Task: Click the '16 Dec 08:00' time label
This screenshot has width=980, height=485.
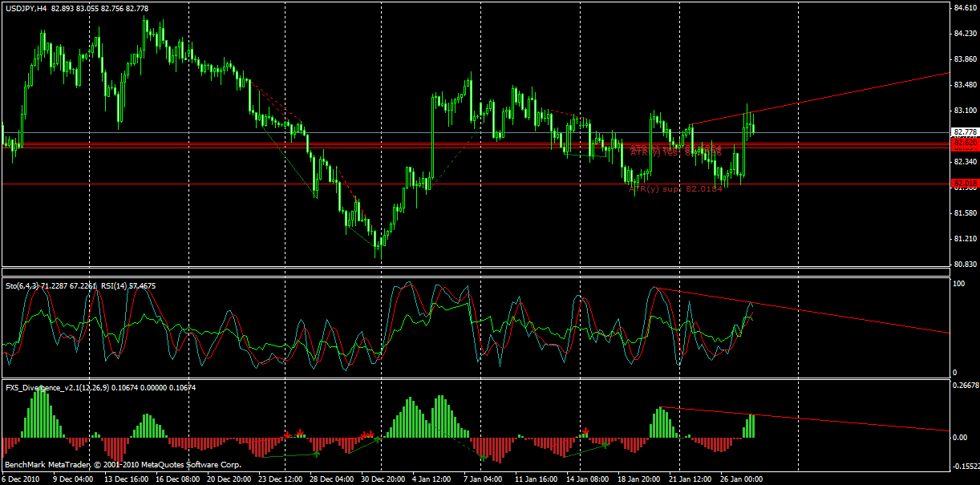Action: pyautogui.click(x=177, y=479)
